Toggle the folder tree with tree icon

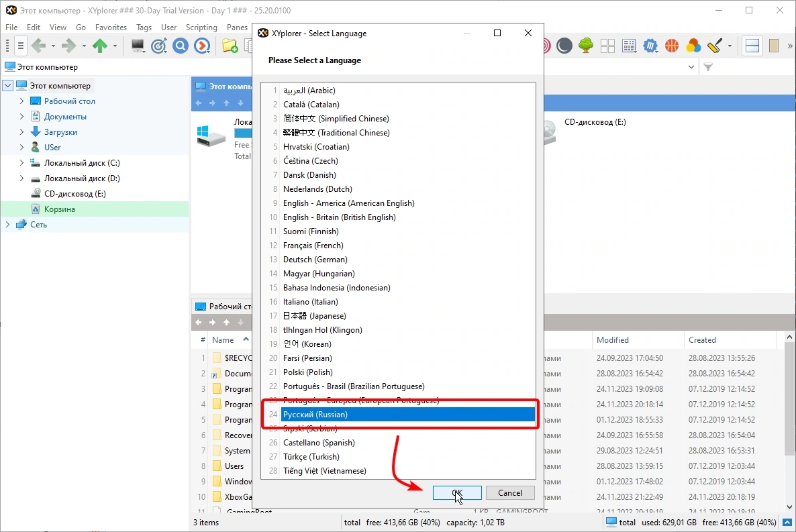tap(586, 46)
